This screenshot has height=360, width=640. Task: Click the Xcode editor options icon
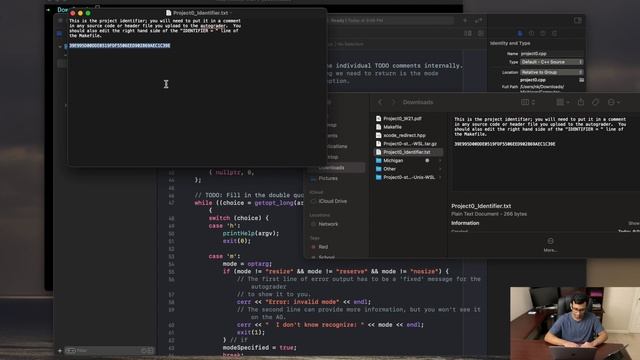click(468, 33)
